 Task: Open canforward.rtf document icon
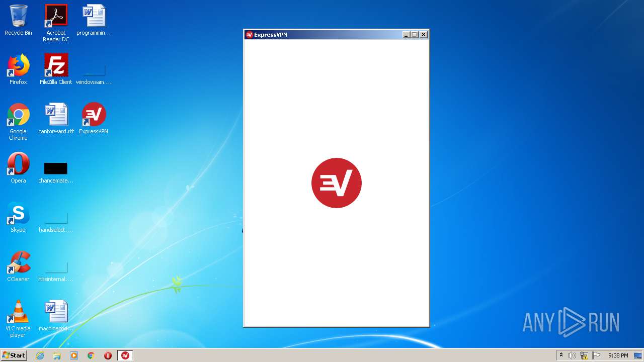coord(56,119)
